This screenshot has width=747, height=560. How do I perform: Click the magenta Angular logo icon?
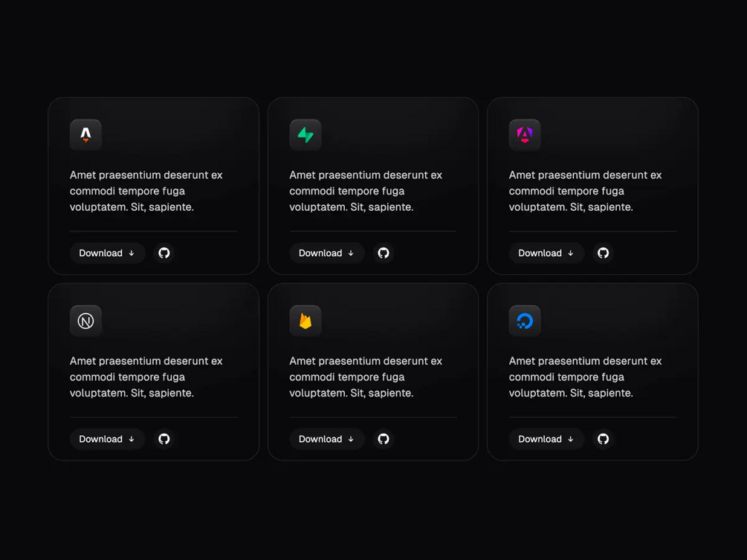point(525,134)
